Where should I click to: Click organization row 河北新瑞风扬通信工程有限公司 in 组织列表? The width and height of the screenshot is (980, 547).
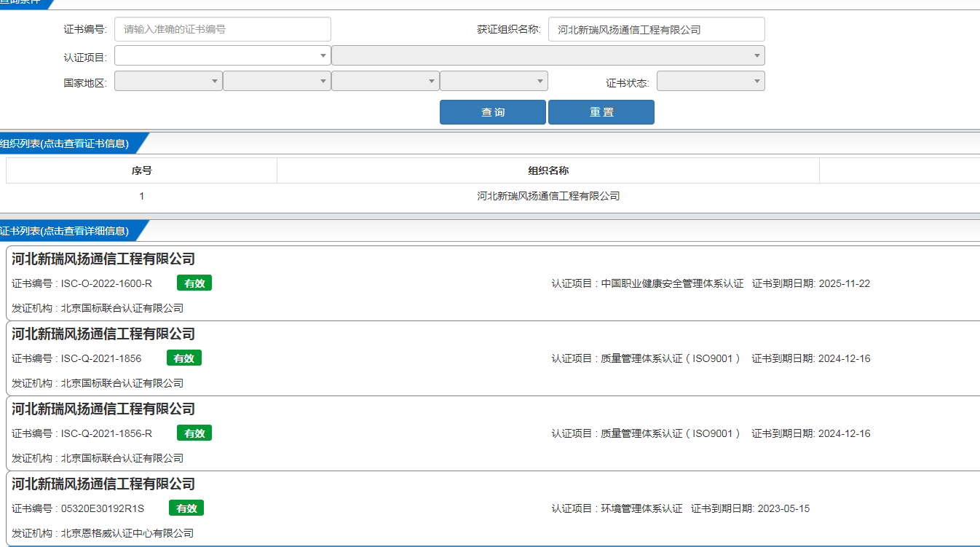(x=548, y=196)
